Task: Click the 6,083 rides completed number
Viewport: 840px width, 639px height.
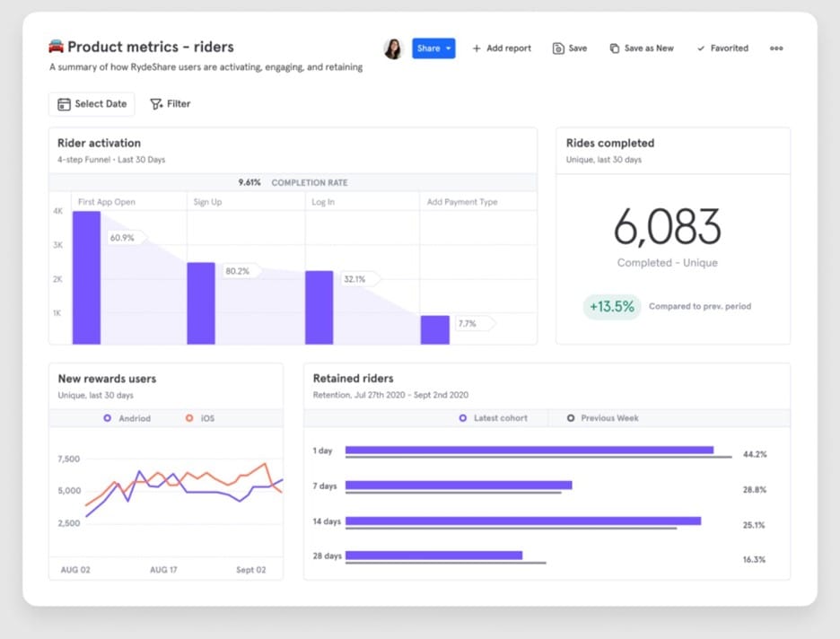Action: [x=667, y=228]
